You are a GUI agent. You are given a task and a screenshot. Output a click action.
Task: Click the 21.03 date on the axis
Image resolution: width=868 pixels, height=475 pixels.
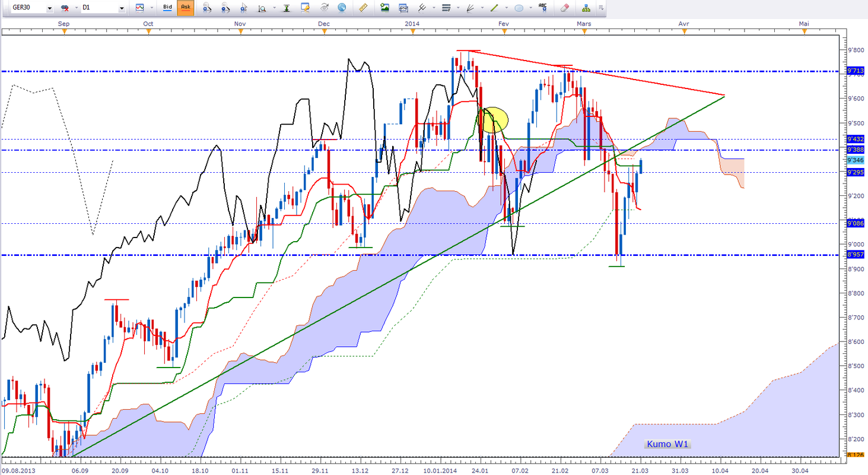coord(640,469)
